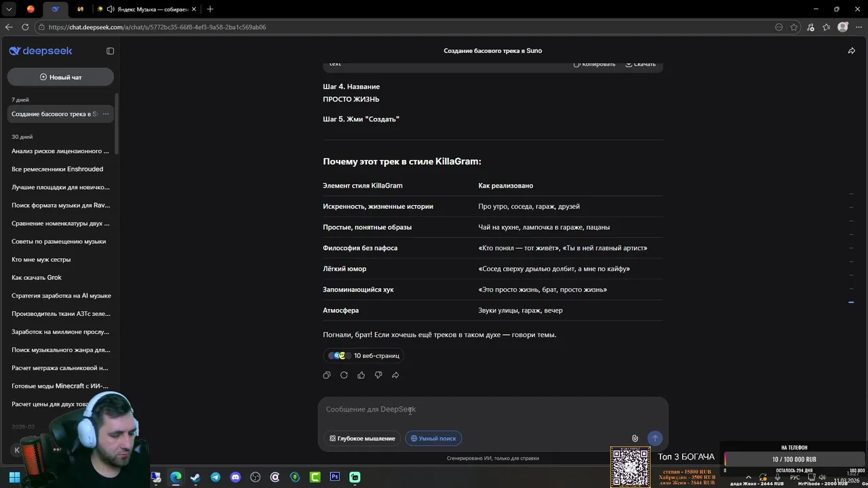Image resolution: width=868 pixels, height=488 pixels.
Task: Open the favorites list icon
Action: pos(827,27)
